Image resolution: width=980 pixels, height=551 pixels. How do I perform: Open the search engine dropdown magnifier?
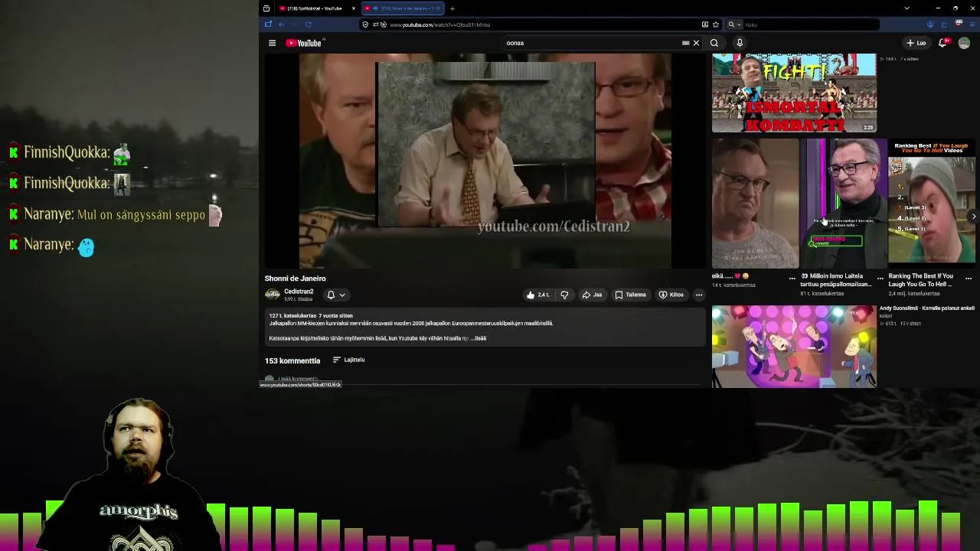tap(734, 24)
